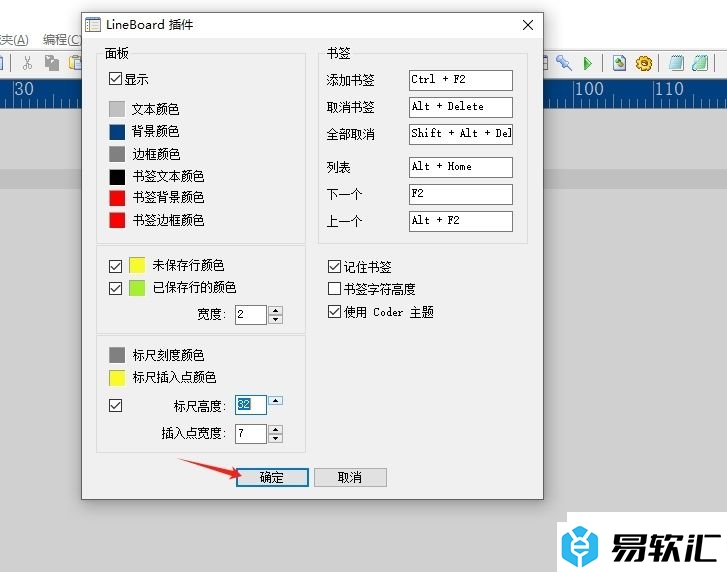Increase the 插入点宽度 spinner value
Viewport: 727px width, 572px height.
tap(275, 429)
